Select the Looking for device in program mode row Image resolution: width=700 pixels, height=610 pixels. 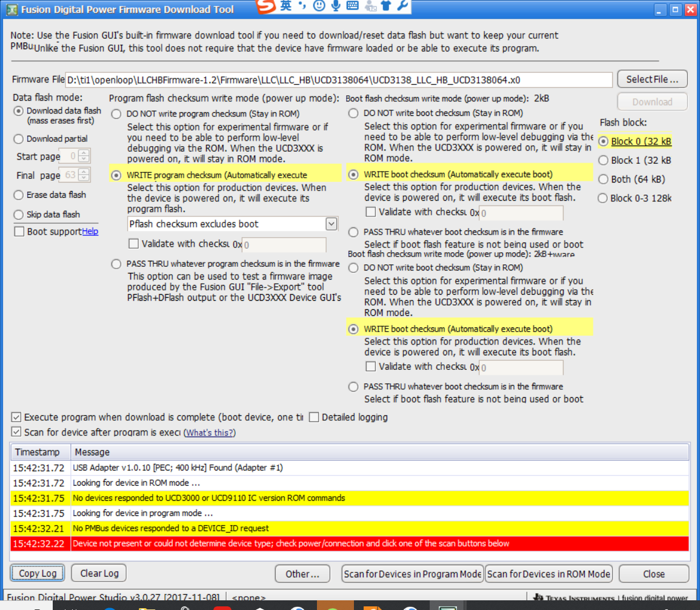(350, 514)
